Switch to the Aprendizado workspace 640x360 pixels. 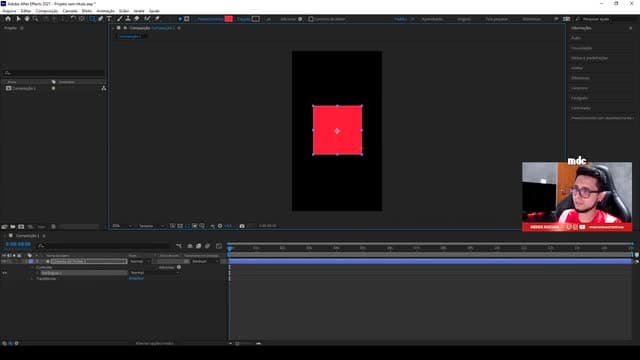pos(432,19)
